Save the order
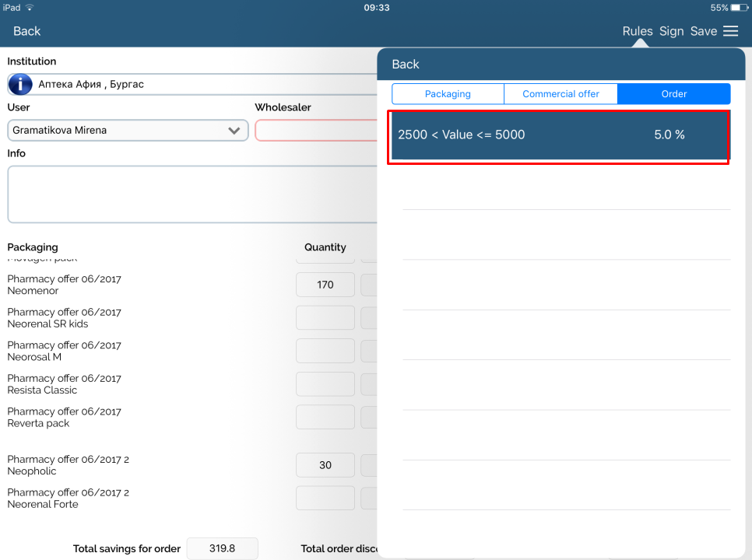752x560 pixels. coord(703,31)
